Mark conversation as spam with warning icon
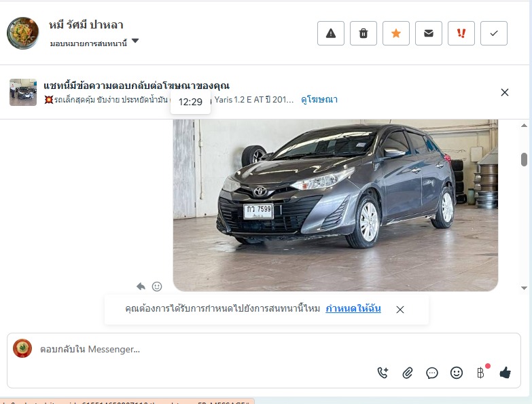The width and height of the screenshot is (532, 404). coord(331,33)
